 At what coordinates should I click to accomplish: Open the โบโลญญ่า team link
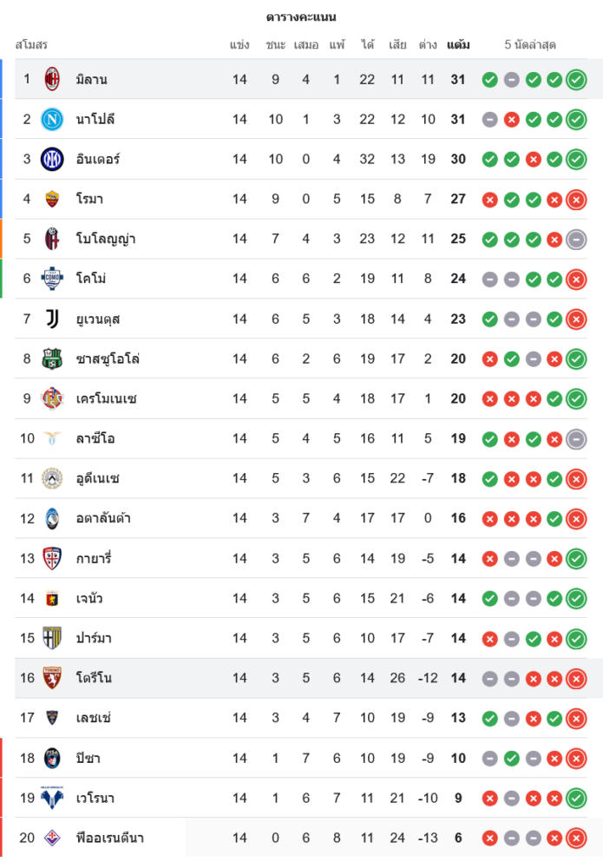coord(106,239)
